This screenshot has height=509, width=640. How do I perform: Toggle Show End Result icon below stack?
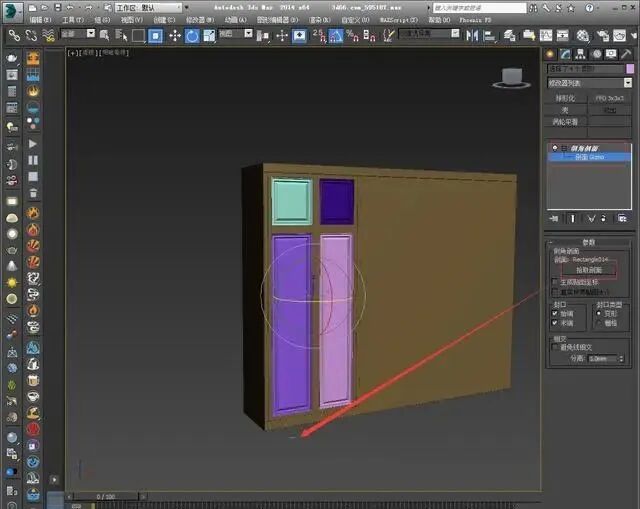pos(573,219)
